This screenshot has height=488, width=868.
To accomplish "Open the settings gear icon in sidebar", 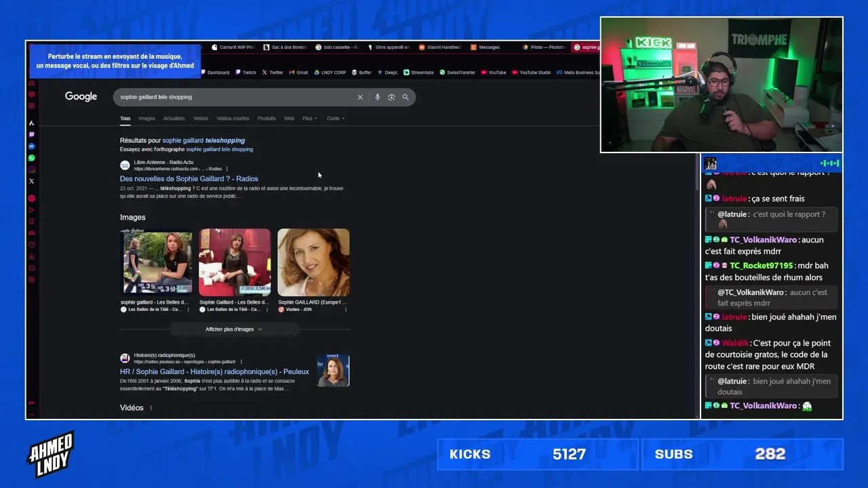I will (x=31, y=279).
